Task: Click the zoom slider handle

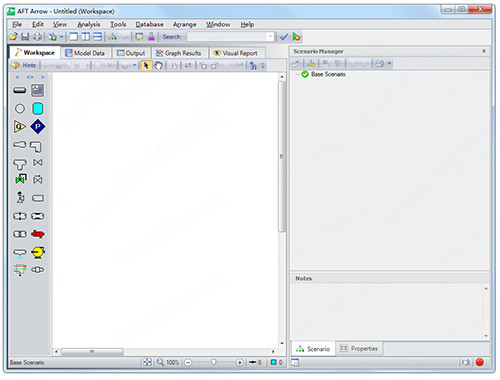Action: point(213,362)
